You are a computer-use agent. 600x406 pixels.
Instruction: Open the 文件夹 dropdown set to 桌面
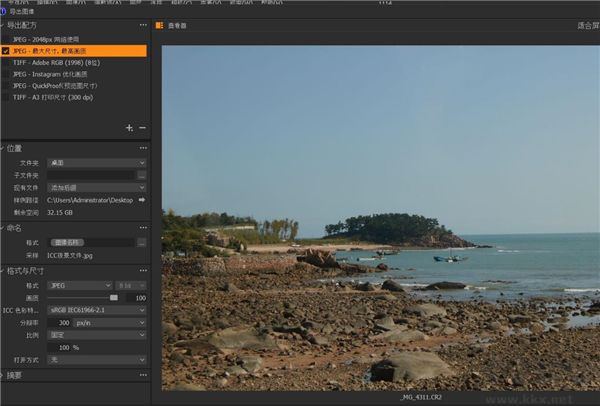coord(97,162)
